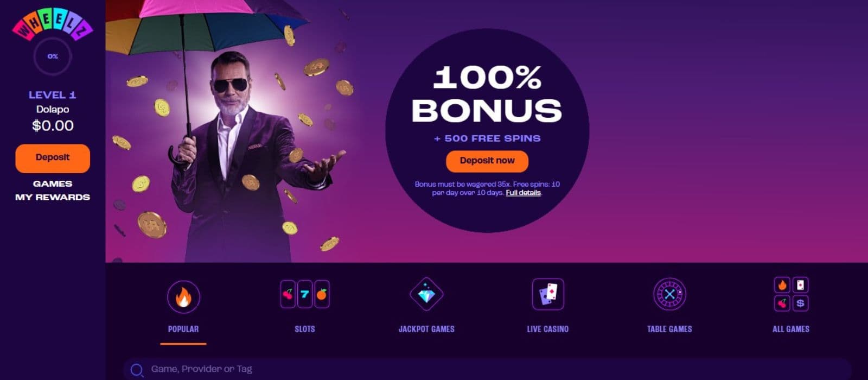
Task: Select the LIVE CASINO tab label
Action: (548, 329)
